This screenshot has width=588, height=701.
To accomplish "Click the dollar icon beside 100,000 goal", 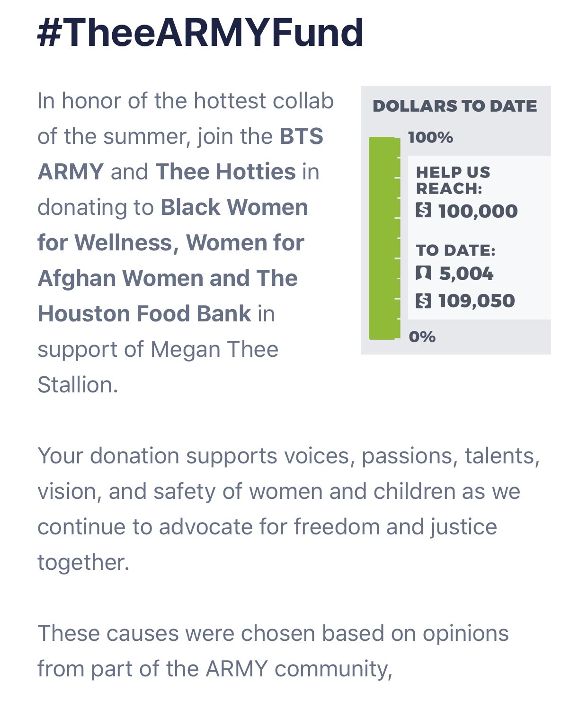I will 423,210.
